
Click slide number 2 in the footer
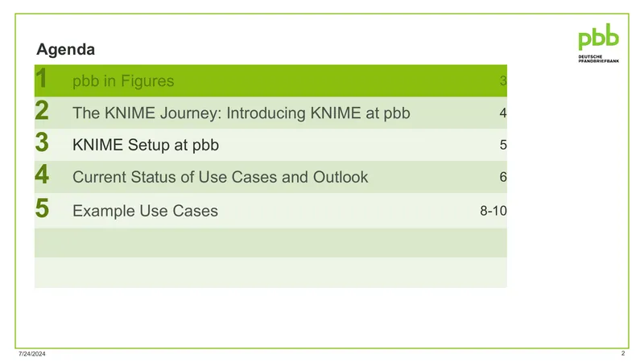pyautogui.click(x=623, y=353)
